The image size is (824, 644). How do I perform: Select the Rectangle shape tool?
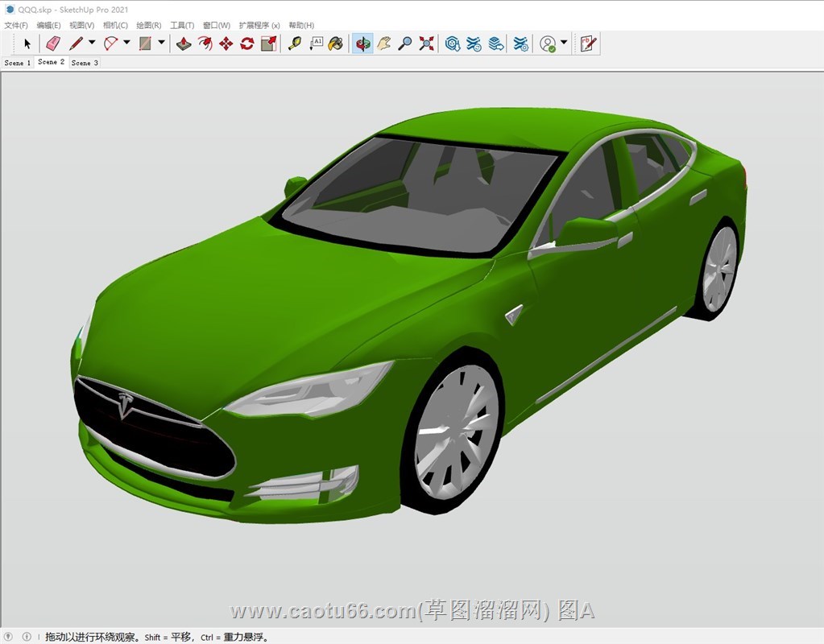146,43
